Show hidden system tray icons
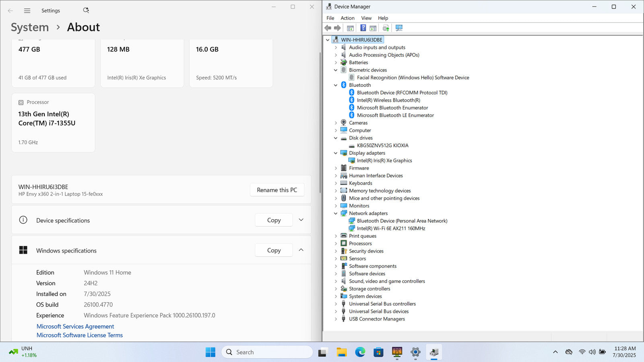644x362 pixels. click(555, 352)
